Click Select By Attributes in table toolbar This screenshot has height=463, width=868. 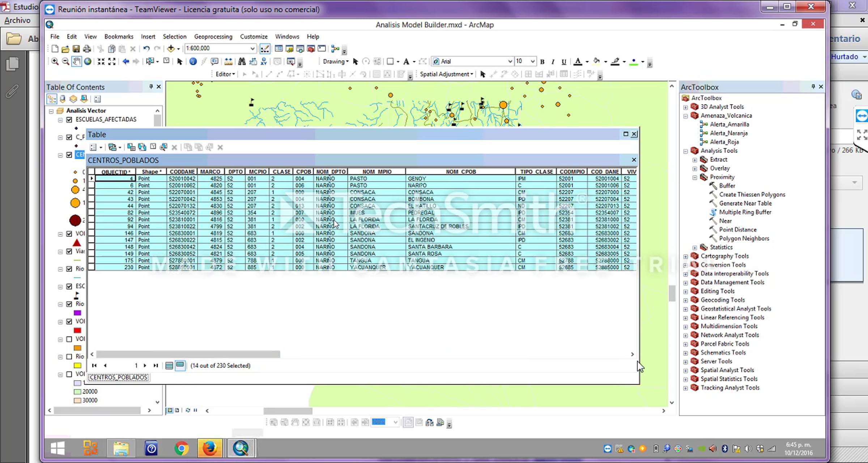(x=131, y=147)
